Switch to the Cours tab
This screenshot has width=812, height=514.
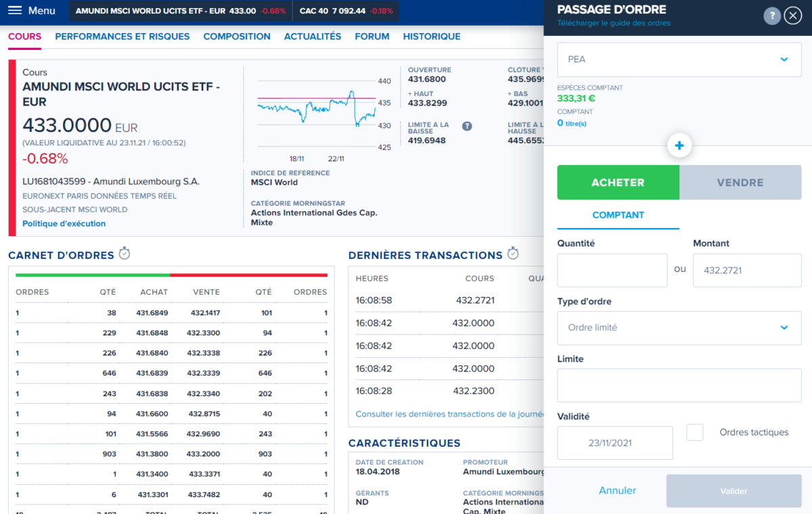click(25, 37)
